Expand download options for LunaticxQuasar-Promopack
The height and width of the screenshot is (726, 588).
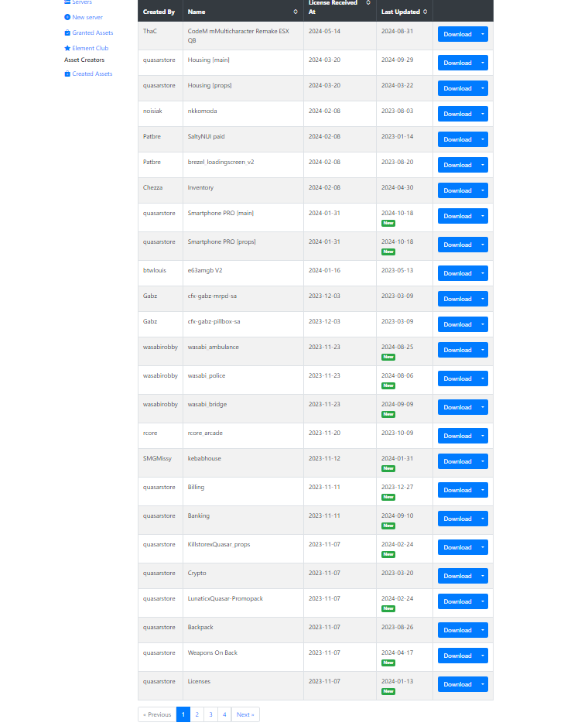tap(483, 602)
